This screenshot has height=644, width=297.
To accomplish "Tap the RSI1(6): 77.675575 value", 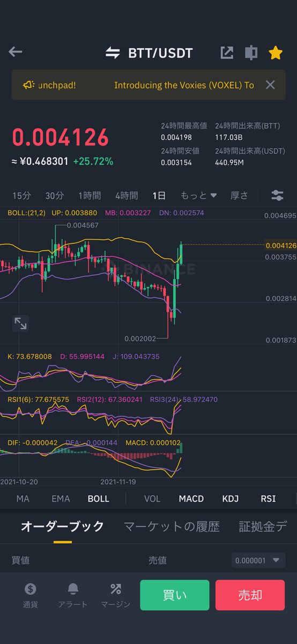I will tap(38, 399).
